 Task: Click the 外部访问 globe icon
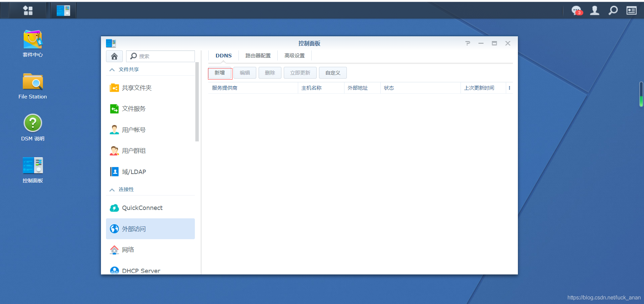tap(114, 229)
